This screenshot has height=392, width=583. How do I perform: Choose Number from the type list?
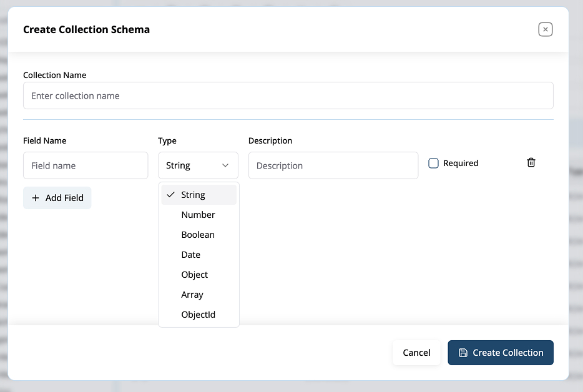click(198, 215)
